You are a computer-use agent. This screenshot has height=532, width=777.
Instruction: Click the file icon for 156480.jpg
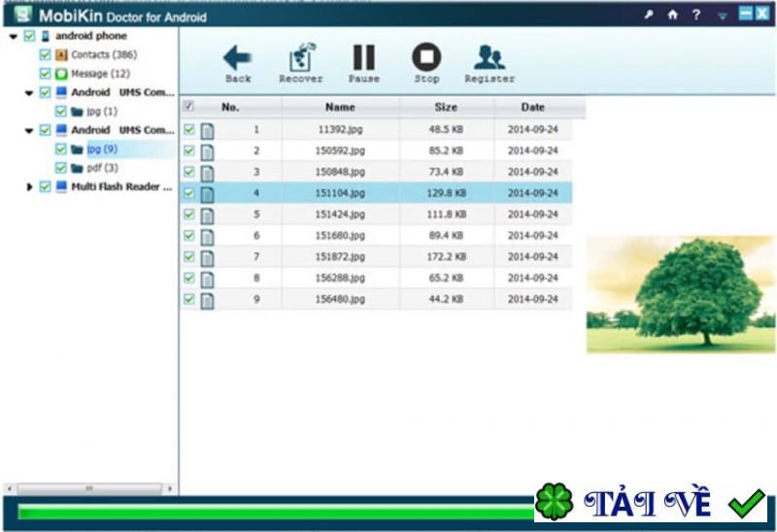point(207,301)
